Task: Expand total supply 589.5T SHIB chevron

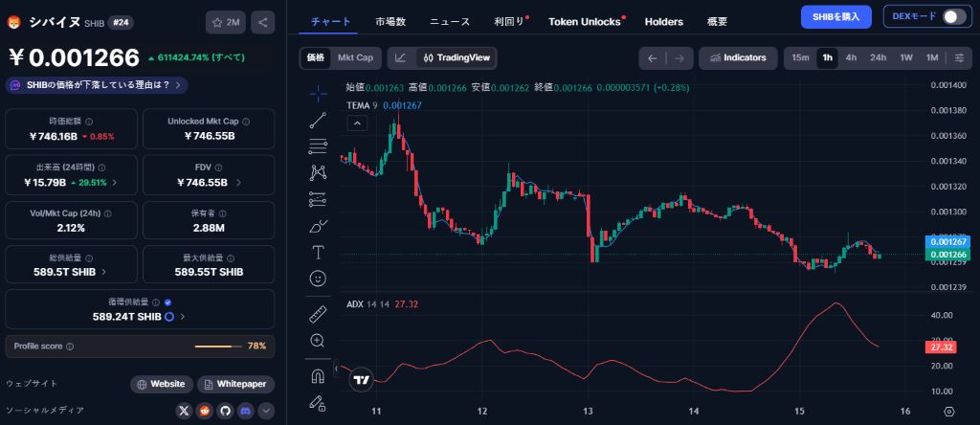Action: (103, 272)
